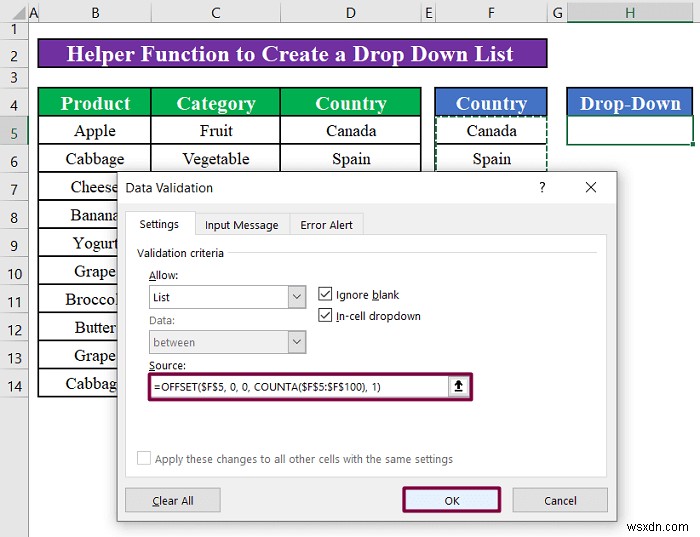Click Spain in the green Country column
The image size is (700, 537).
pos(351,158)
